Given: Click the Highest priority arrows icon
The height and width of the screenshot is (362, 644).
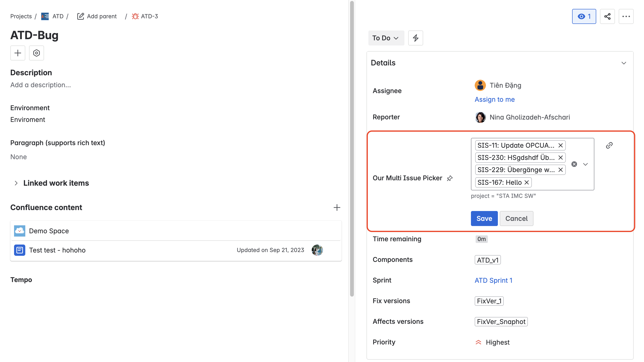Looking at the screenshot, I should [x=478, y=342].
